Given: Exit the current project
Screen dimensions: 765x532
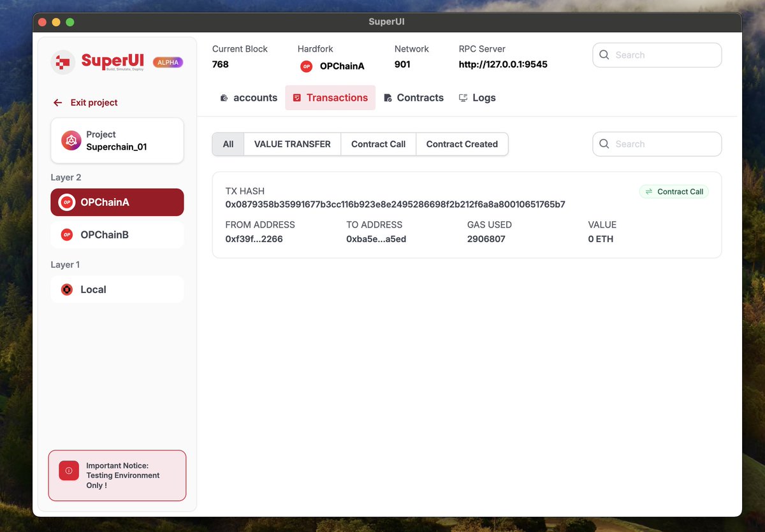Looking at the screenshot, I should click(x=85, y=103).
